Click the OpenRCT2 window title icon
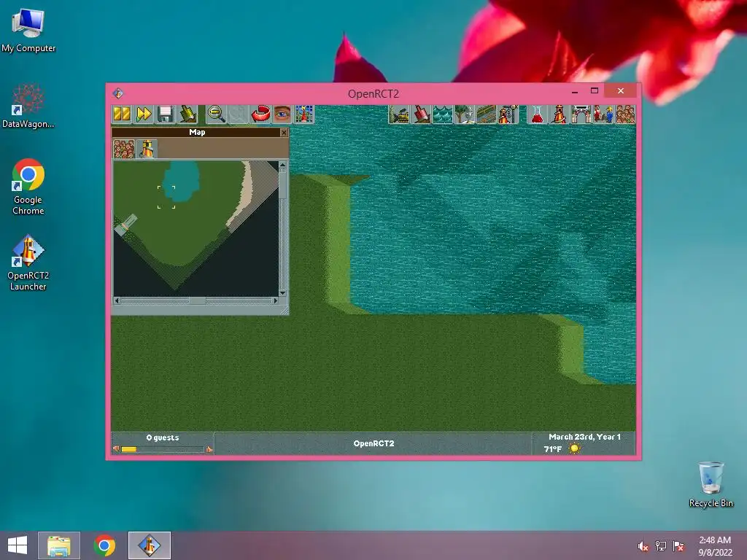Image resolution: width=747 pixels, height=560 pixels. 118,93
